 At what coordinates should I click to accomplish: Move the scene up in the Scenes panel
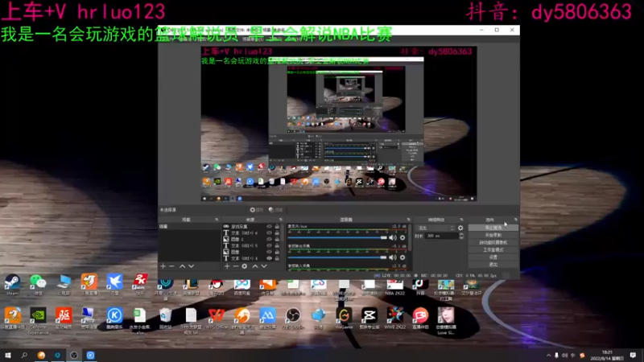pyautogui.click(x=183, y=266)
